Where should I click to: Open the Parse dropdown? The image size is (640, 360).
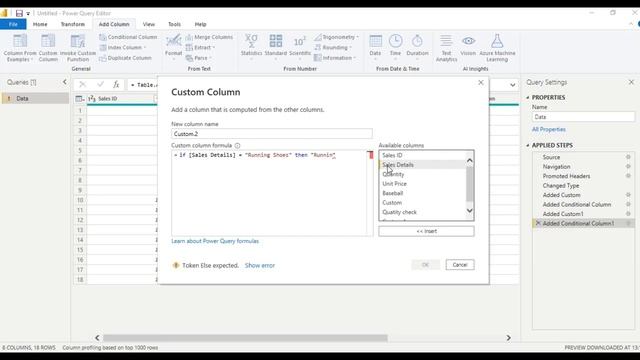199,58
